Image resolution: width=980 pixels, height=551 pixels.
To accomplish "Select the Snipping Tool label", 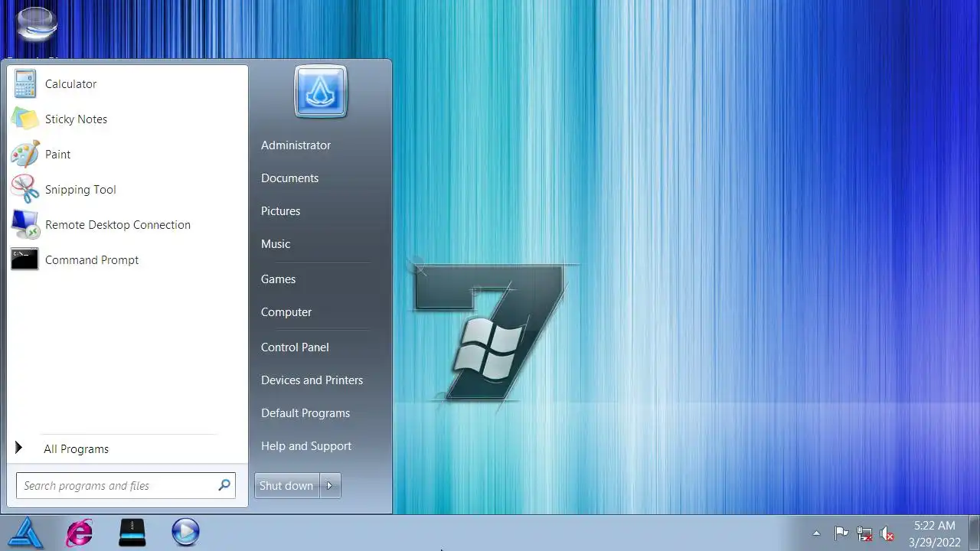I will click(80, 190).
